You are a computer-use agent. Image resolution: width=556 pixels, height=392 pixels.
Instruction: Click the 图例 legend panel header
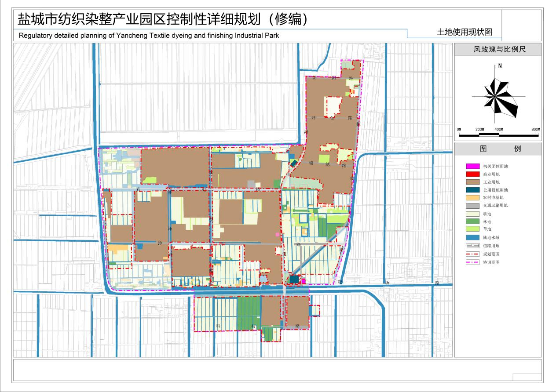[x=501, y=149]
